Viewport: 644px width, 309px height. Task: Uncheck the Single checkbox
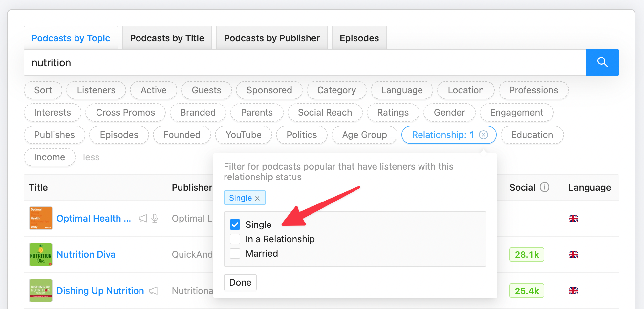[x=235, y=225]
